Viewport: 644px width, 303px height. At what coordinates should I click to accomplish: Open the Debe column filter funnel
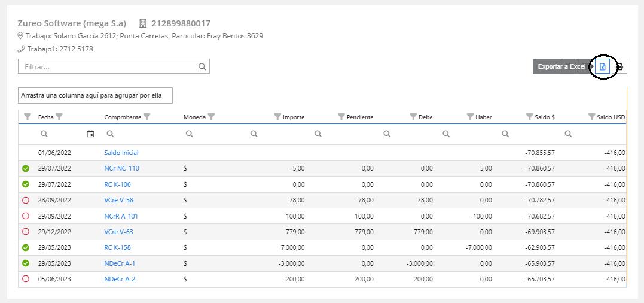(413, 117)
